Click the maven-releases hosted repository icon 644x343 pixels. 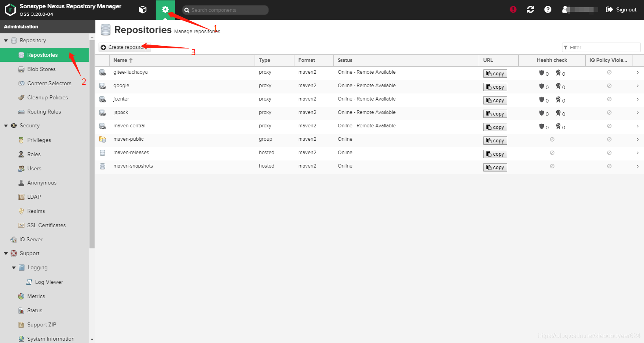[102, 153]
